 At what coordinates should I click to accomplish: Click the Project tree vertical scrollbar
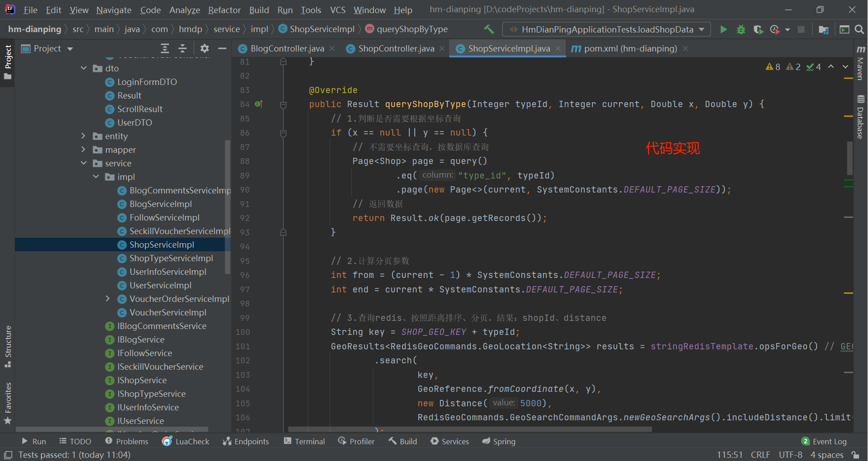[x=227, y=206]
